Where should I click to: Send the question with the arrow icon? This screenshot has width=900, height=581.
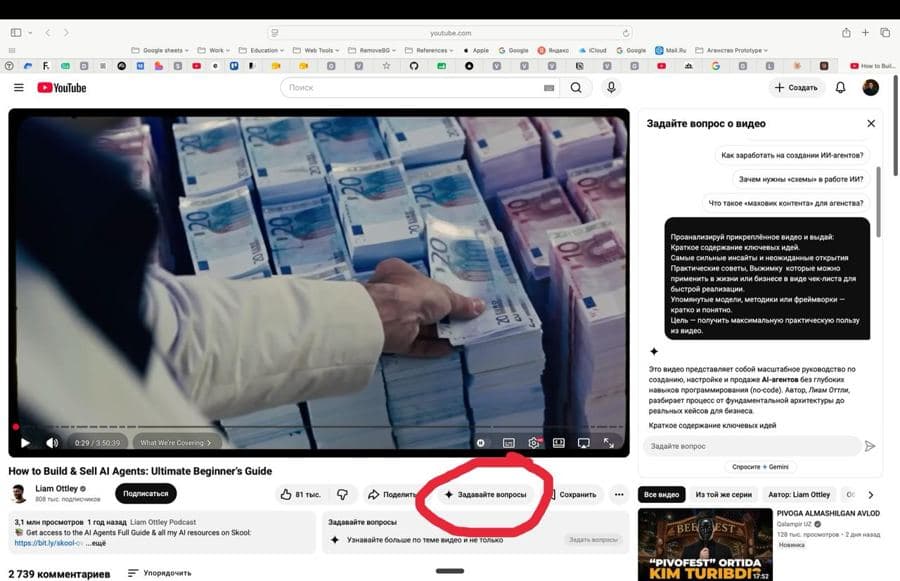870,446
